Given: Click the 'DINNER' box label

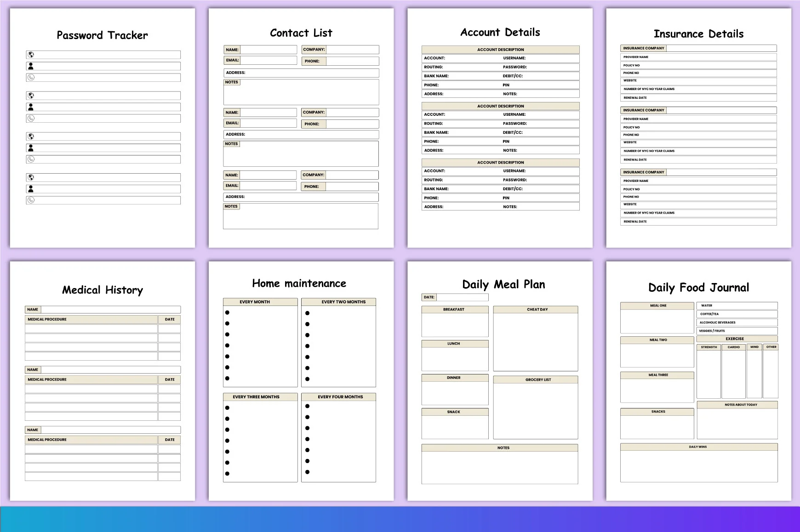Looking at the screenshot, I should 455,378.
